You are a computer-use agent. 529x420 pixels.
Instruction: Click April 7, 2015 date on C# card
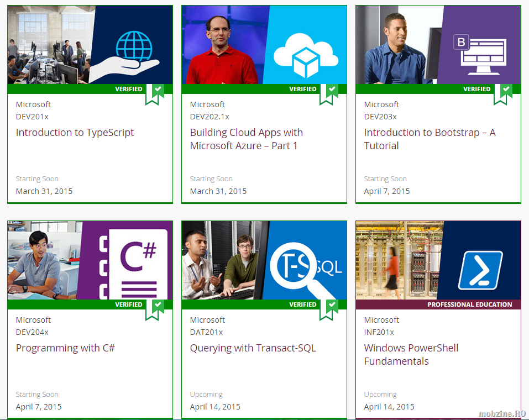coord(39,407)
